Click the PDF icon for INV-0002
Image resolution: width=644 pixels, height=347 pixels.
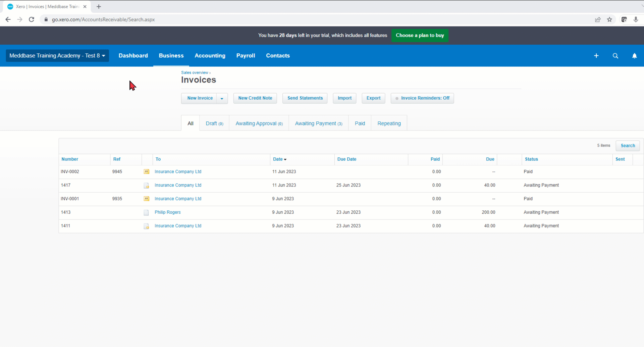[147, 171]
